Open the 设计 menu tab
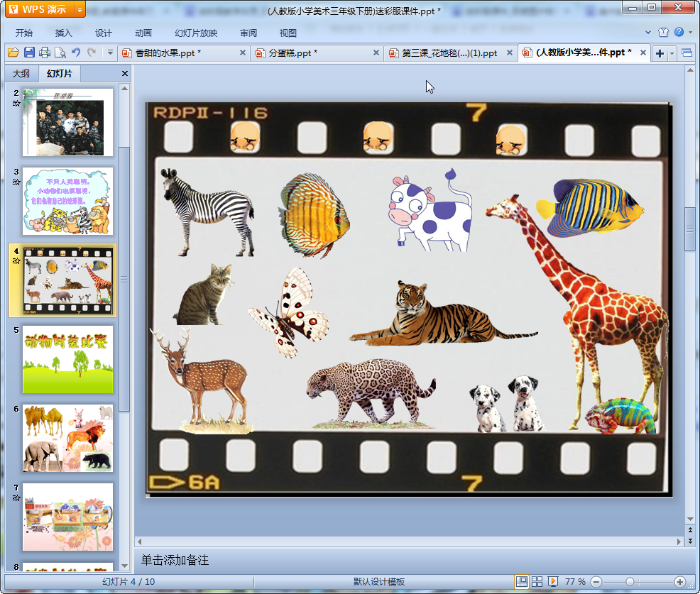 coord(103,33)
